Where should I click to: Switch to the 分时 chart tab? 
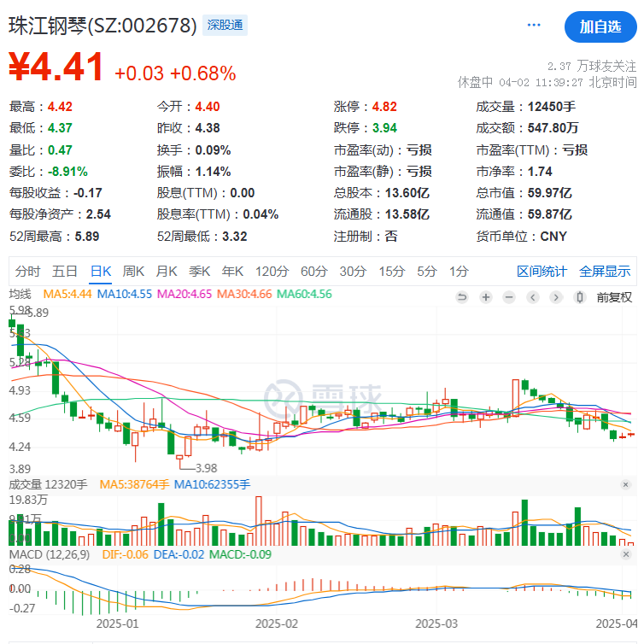point(27,272)
